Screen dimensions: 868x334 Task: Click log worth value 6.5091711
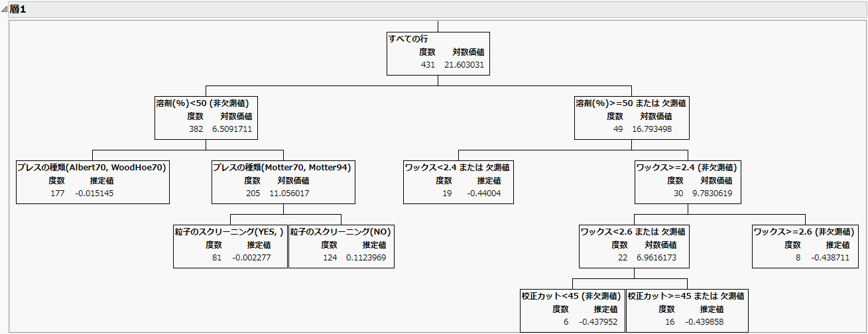coord(232,129)
